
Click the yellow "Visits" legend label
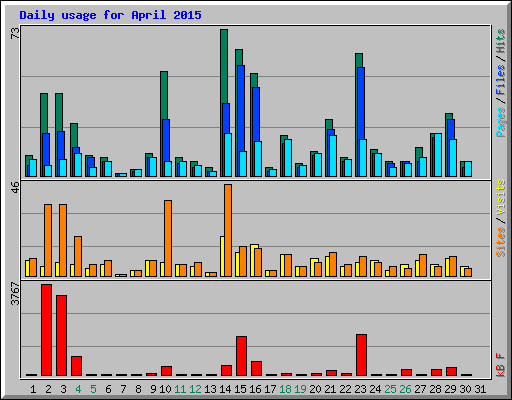(500, 197)
